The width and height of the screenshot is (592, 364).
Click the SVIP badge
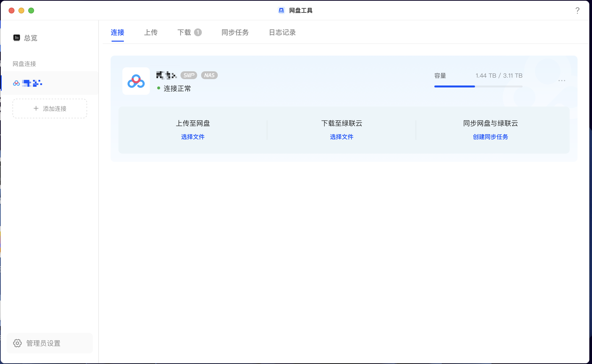point(189,75)
